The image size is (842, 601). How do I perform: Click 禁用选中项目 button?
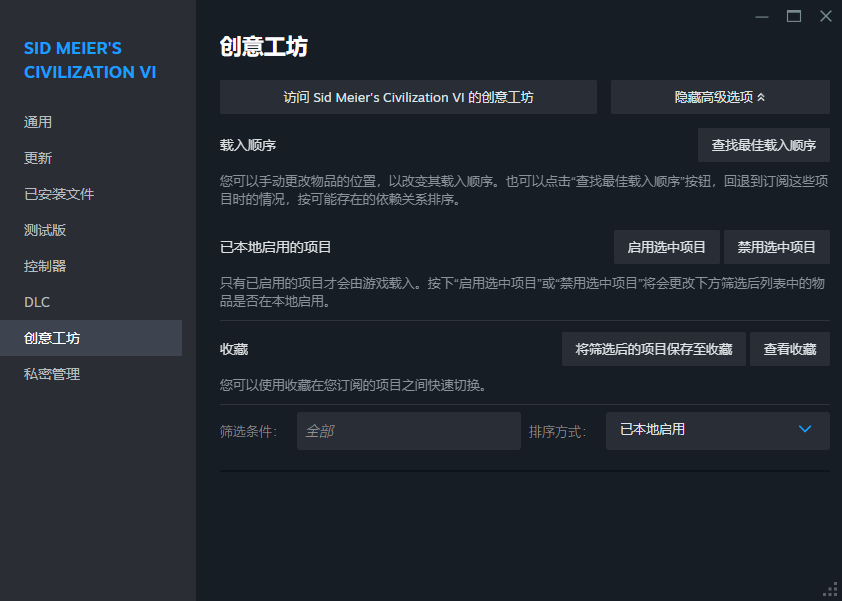[776, 247]
